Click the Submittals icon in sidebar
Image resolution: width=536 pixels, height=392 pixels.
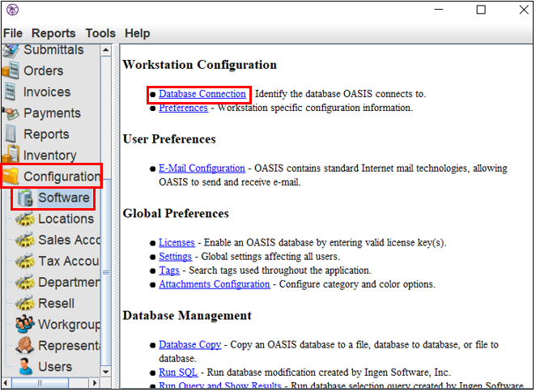11,50
